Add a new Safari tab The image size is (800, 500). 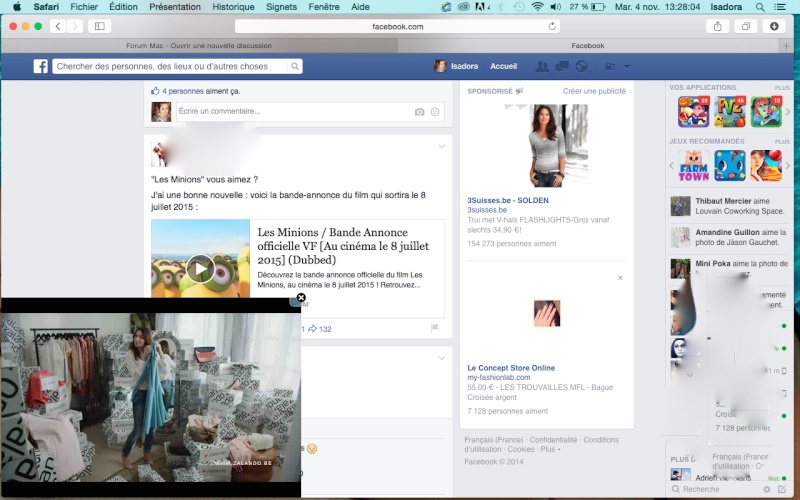pos(786,46)
